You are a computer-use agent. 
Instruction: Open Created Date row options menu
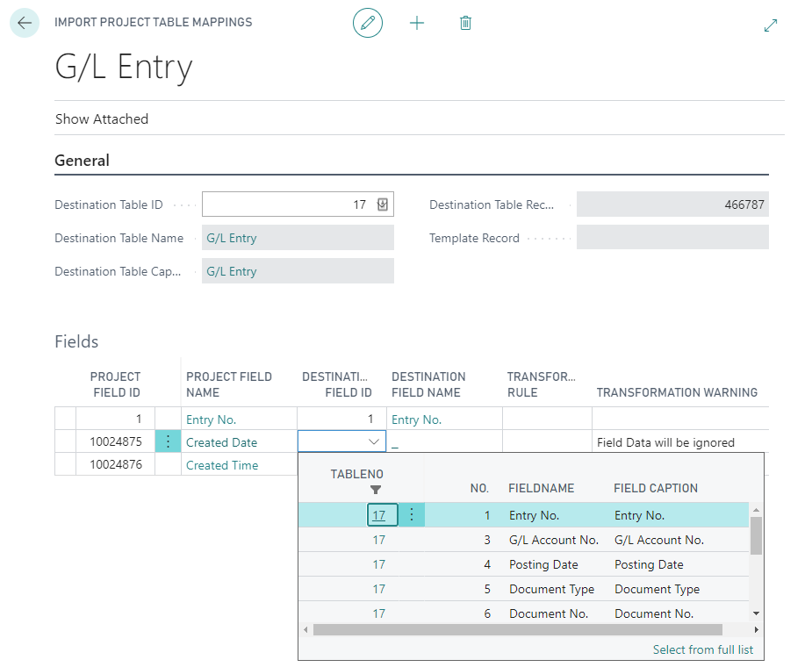(168, 442)
